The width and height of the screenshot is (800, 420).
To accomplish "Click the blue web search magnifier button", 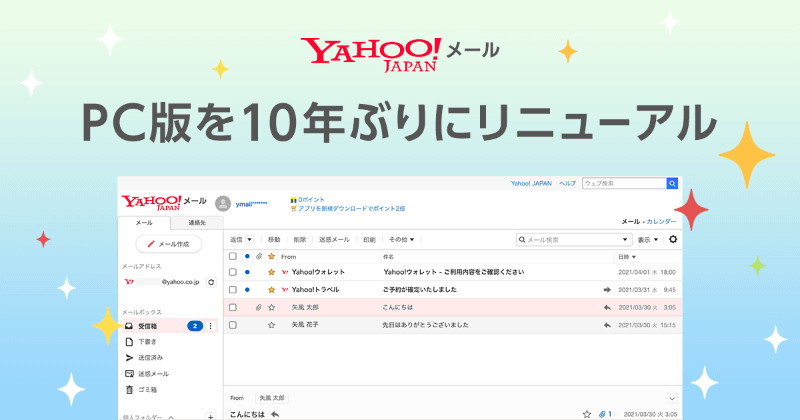I will coord(672,183).
